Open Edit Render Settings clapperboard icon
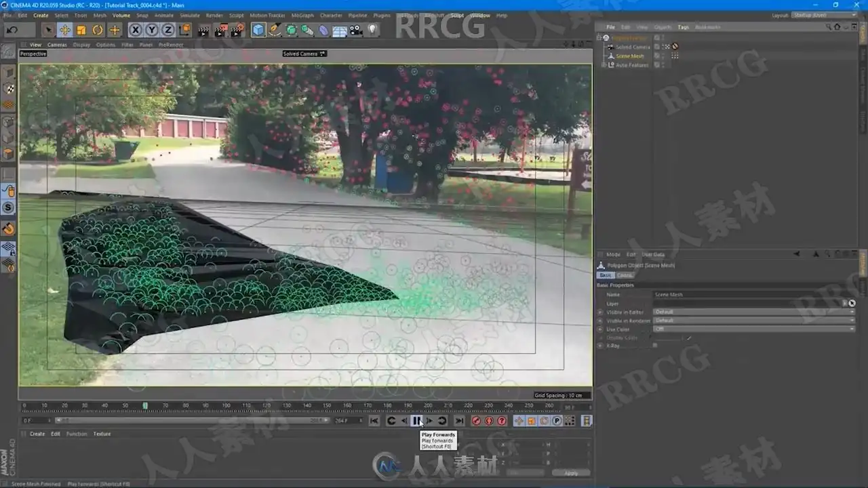Viewport: 868px width, 488px height. tap(237, 30)
